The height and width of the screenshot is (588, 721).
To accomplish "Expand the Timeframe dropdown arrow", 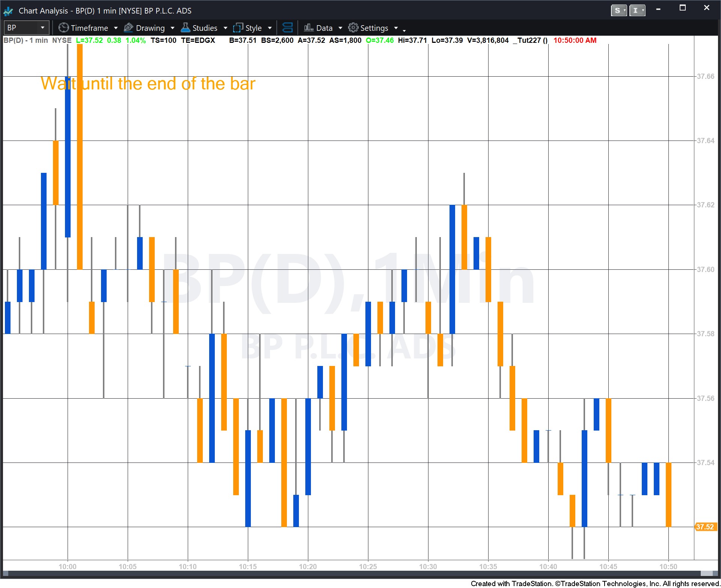I will pos(116,28).
